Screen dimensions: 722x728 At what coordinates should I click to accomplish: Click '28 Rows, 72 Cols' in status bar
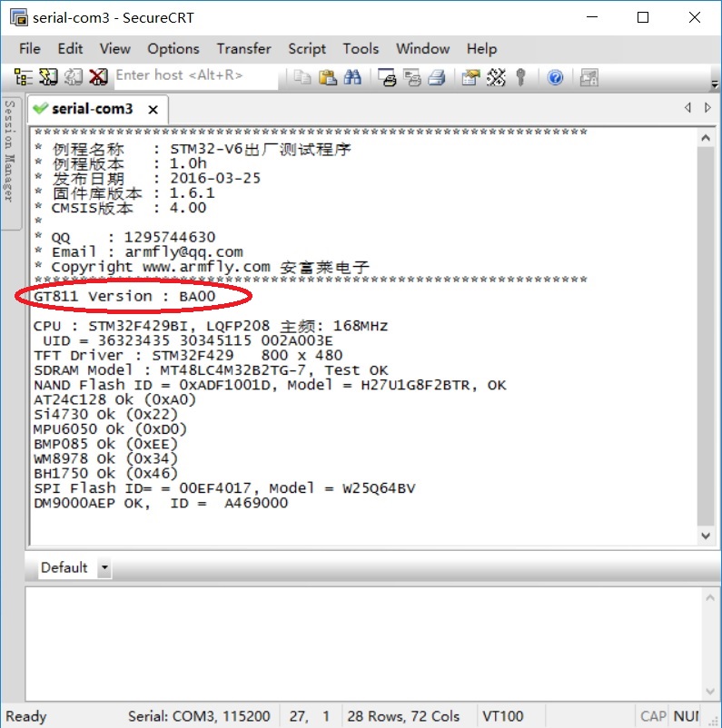[403, 716]
